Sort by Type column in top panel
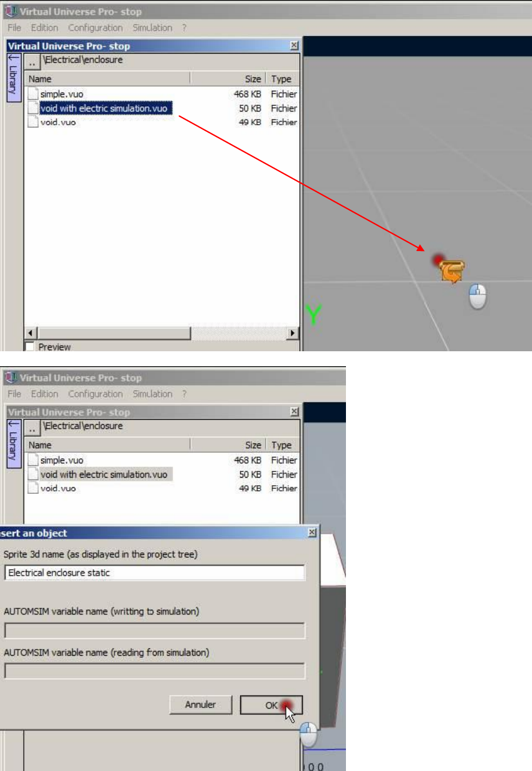Screen dimensions: 532x771 coord(282,79)
